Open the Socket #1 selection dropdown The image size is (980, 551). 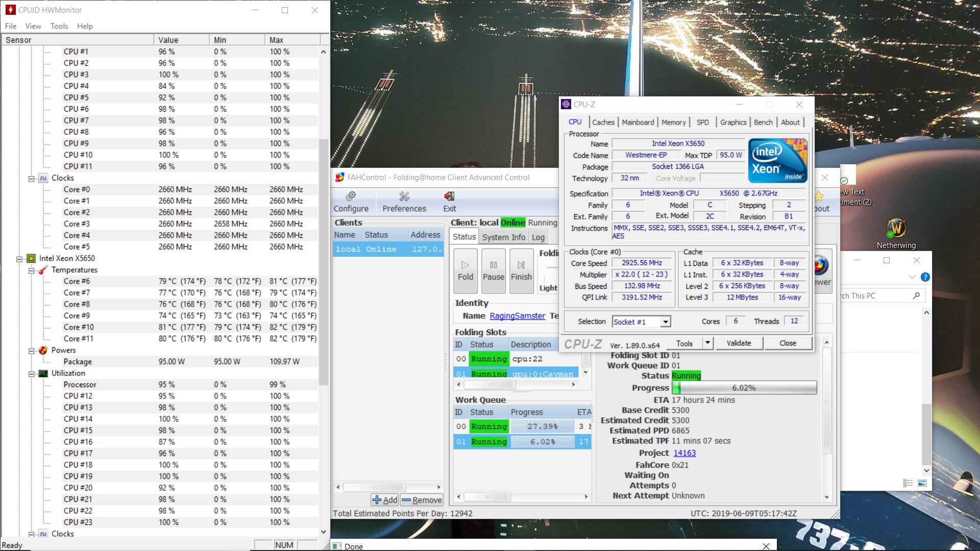pos(665,322)
